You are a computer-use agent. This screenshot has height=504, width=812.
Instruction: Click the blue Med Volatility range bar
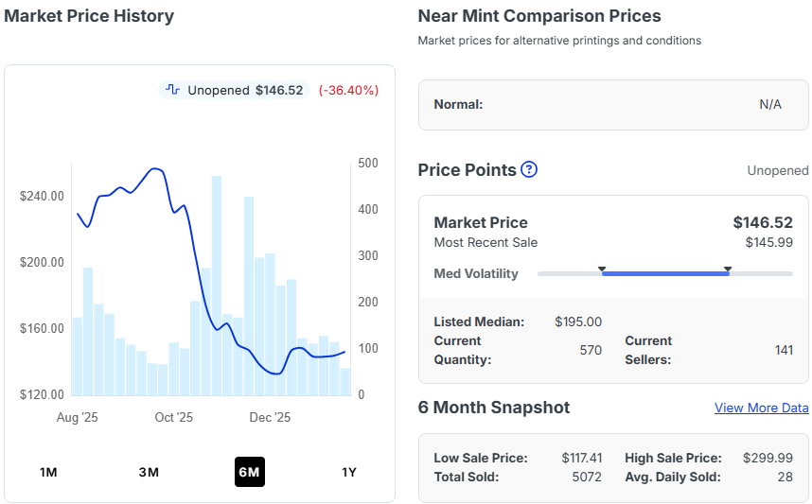[664, 274]
